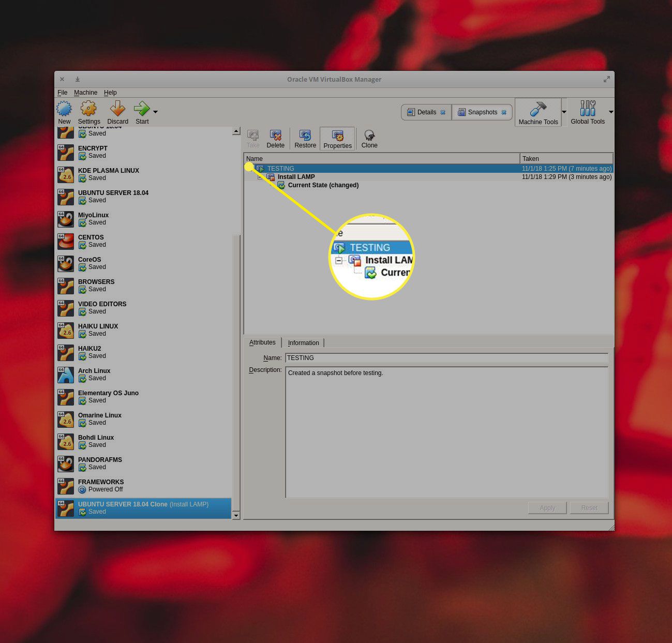Image resolution: width=672 pixels, height=643 pixels.
Task: Select Current State (changed) entry
Action: pos(323,185)
